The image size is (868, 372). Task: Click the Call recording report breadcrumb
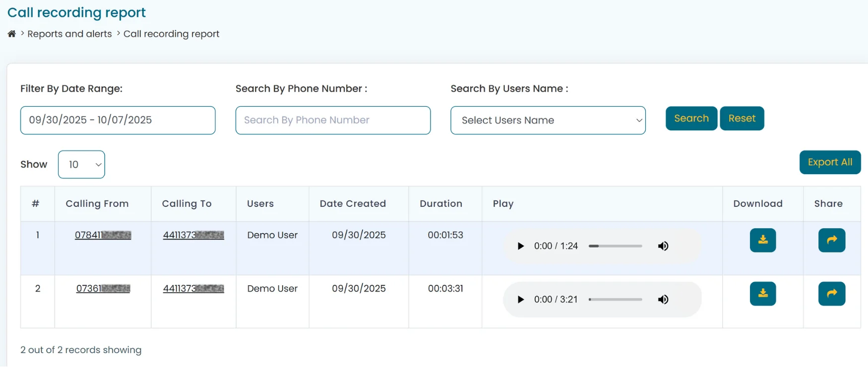(x=171, y=34)
